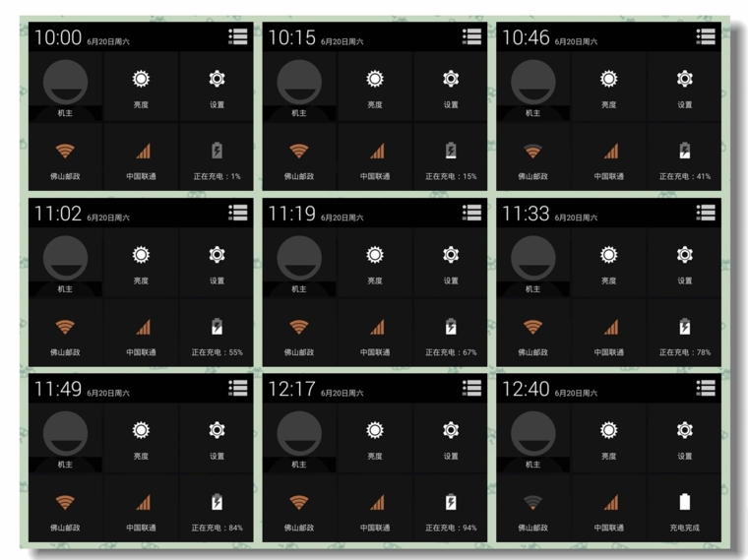Tap battery tile showing 94% charging
The width and height of the screenshot is (748, 560).
[451, 508]
